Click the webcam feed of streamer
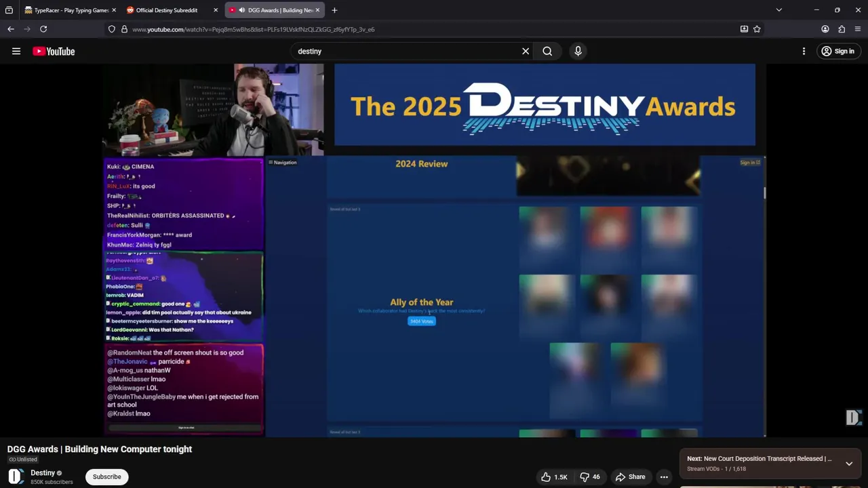The width and height of the screenshot is (868, 488). pyautogui.click(x=213, y=110)
